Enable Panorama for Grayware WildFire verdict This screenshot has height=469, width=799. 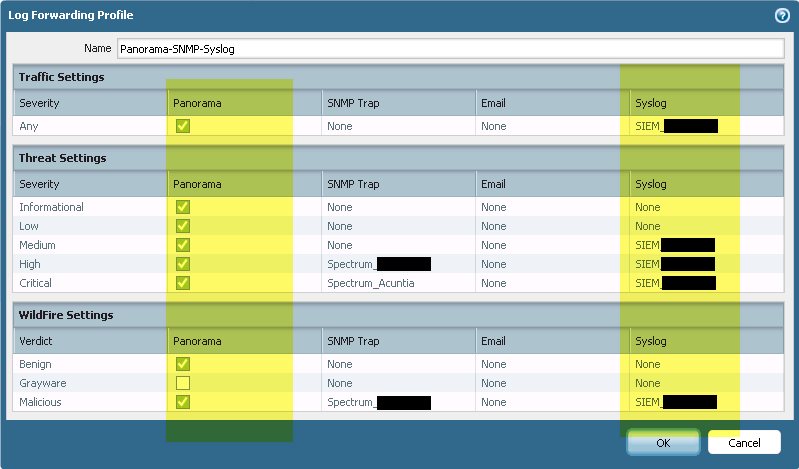point(182,383)
